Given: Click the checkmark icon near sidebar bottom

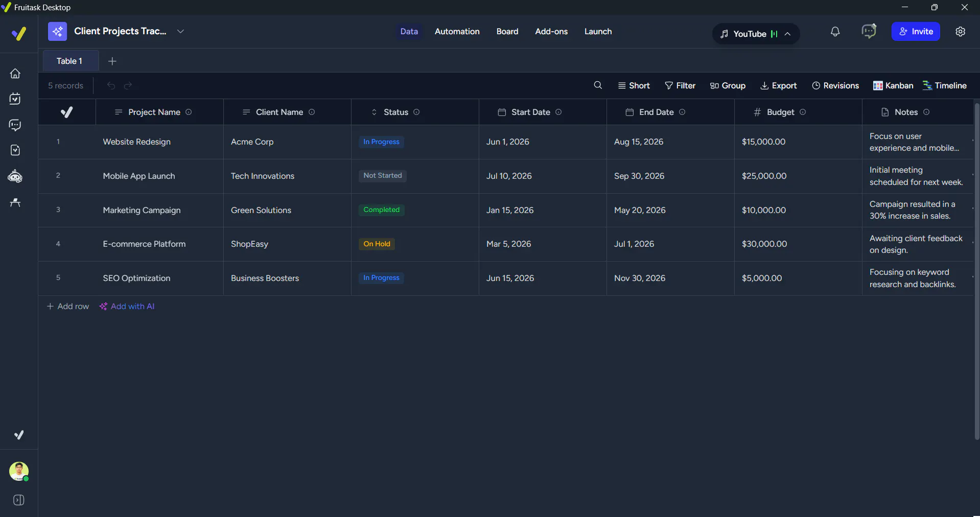Looking at the screenshot, I should [x=19, y=435].
